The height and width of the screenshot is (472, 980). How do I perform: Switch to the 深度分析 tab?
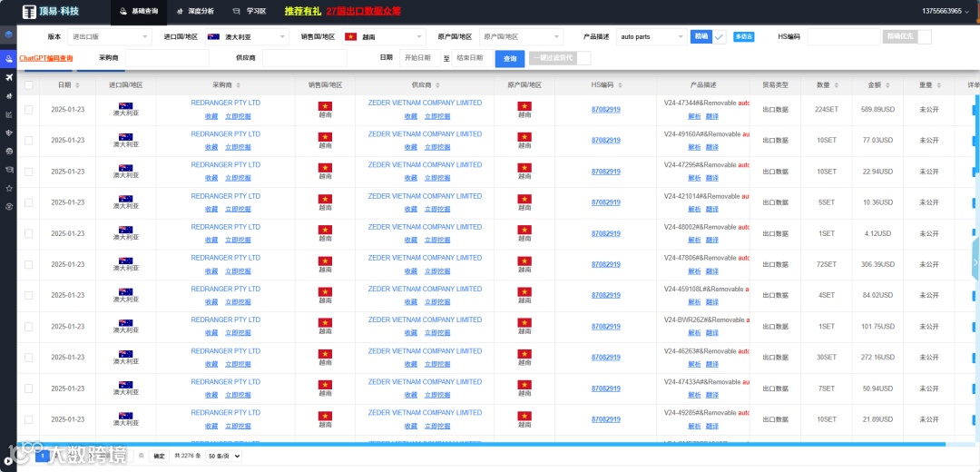pyautogui.click(x=196, y=11)
